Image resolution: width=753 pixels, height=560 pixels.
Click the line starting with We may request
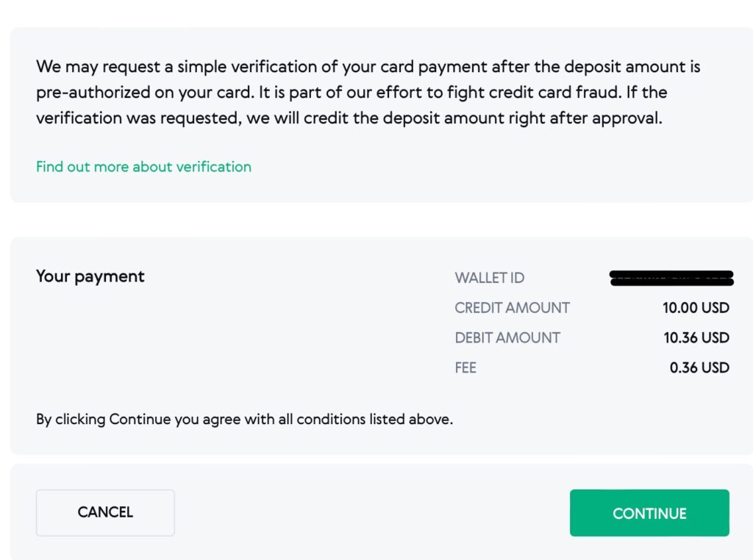tap(368, 67)
